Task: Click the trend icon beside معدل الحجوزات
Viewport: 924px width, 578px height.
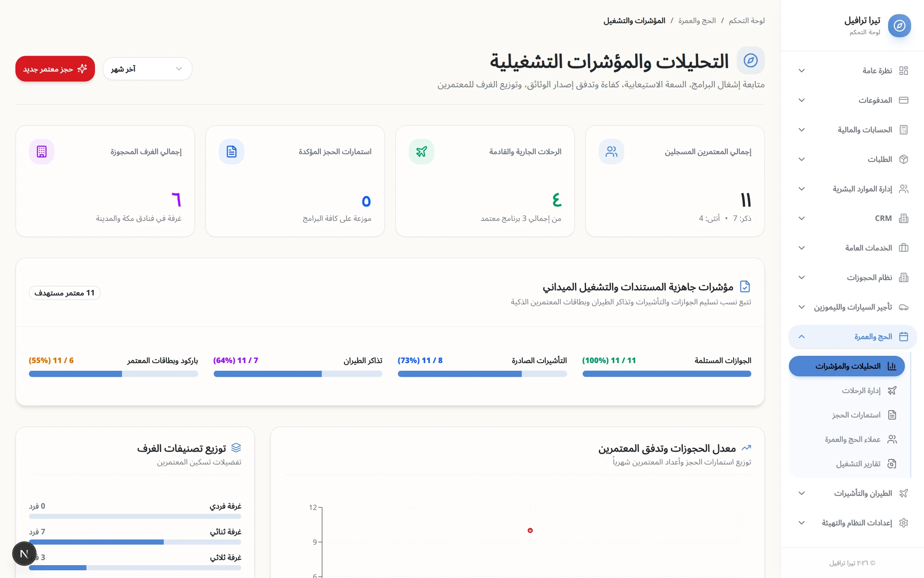Action: (746, 448)
